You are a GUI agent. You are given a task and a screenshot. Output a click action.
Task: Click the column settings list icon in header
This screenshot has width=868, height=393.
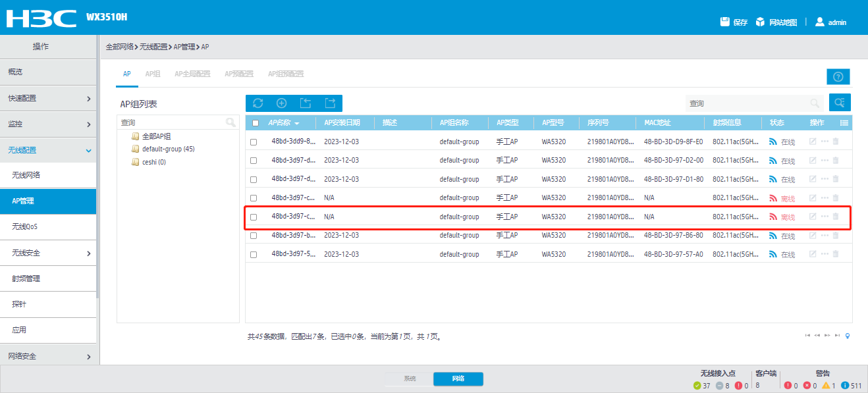coord(844,123)
